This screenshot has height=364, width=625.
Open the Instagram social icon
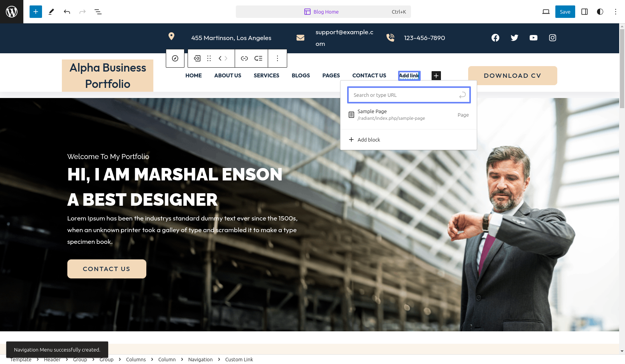pos(553,38)
